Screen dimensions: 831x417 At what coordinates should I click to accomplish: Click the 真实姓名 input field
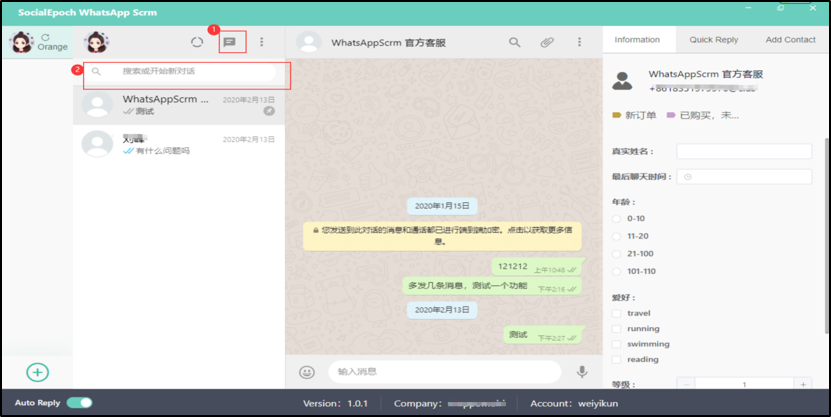(x=744, y=151)
